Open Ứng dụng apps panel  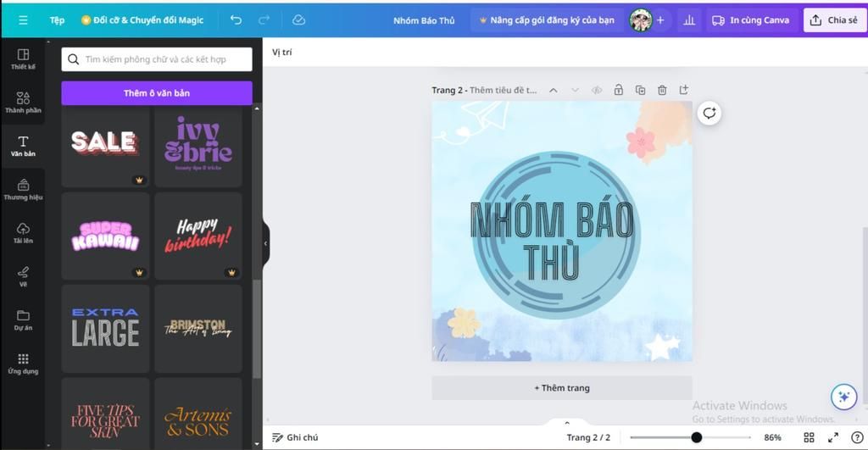point(23,364)
